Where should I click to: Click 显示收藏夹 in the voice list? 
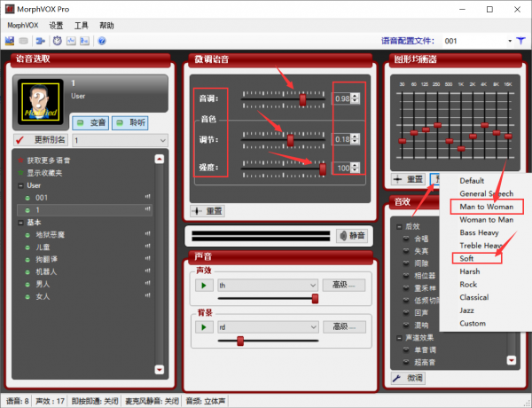(x=44, y=173)
